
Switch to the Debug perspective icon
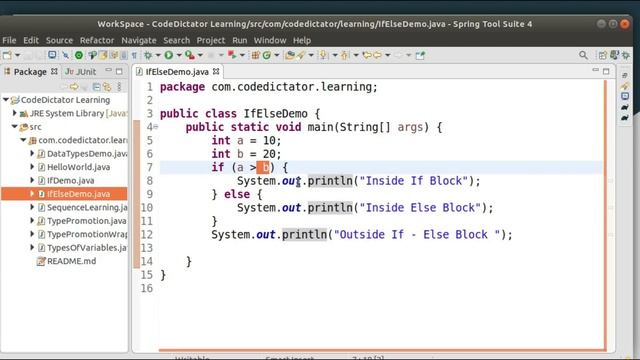point(626,56)
